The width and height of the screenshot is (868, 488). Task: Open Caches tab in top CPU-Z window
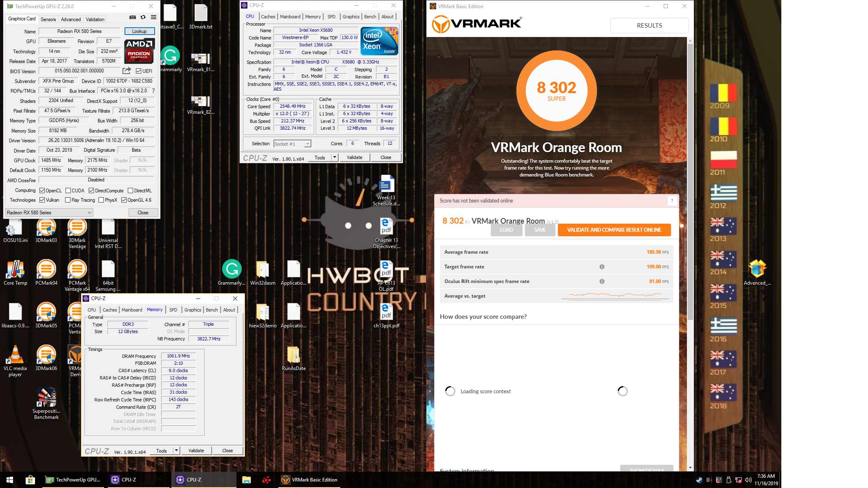(x=268, y=17)
